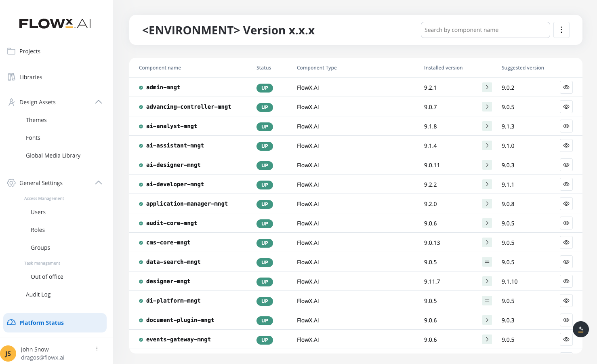Screen dimensions: 597x364
Task: Select Platform Status menu item
Action: click(x=55, y=323)
